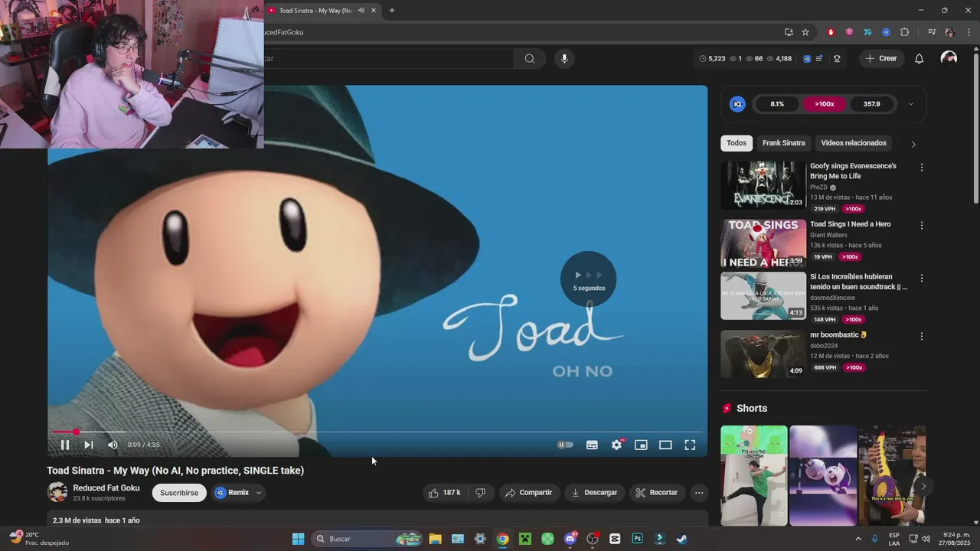This screenshot has height=551, width=980.
Task: Enter fullscreen mode
Action: click(x=690, y=445)
